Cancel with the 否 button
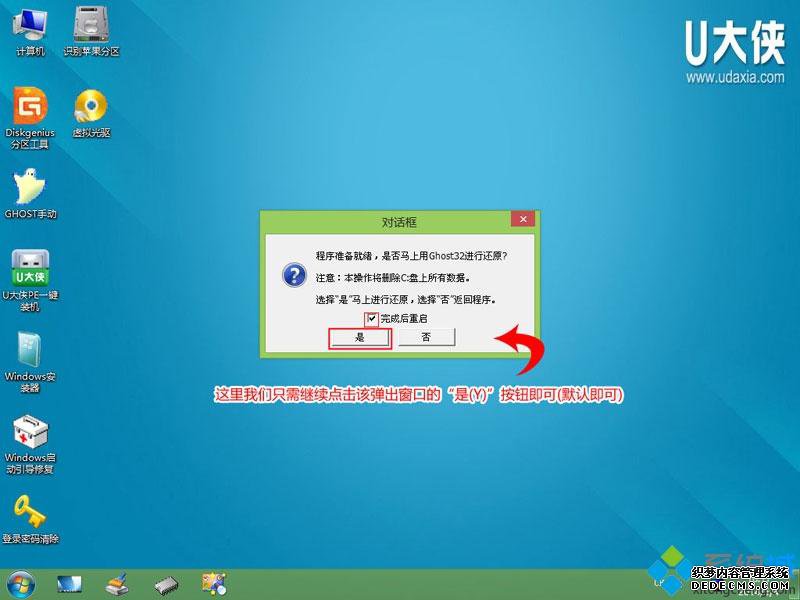The width and height of the screenshot is (800, 600). 426,337
